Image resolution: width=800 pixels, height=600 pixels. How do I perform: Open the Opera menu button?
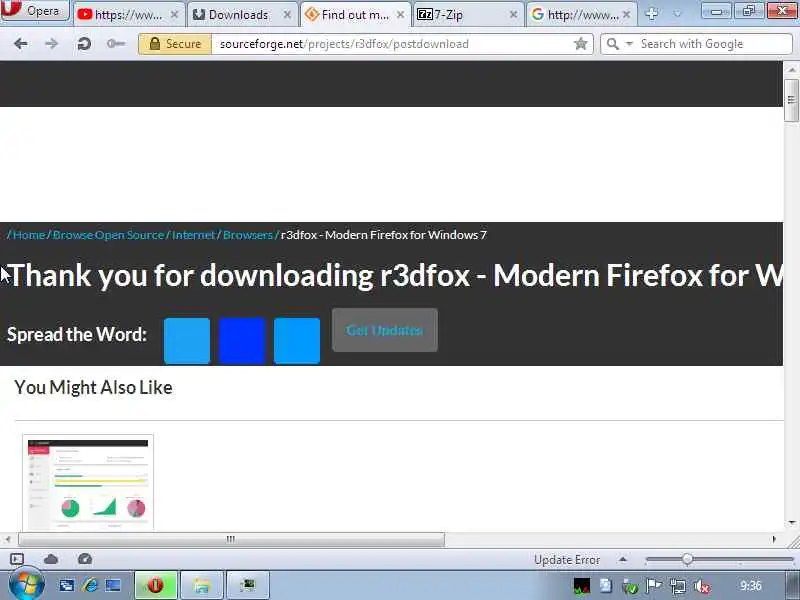[35, 10]
